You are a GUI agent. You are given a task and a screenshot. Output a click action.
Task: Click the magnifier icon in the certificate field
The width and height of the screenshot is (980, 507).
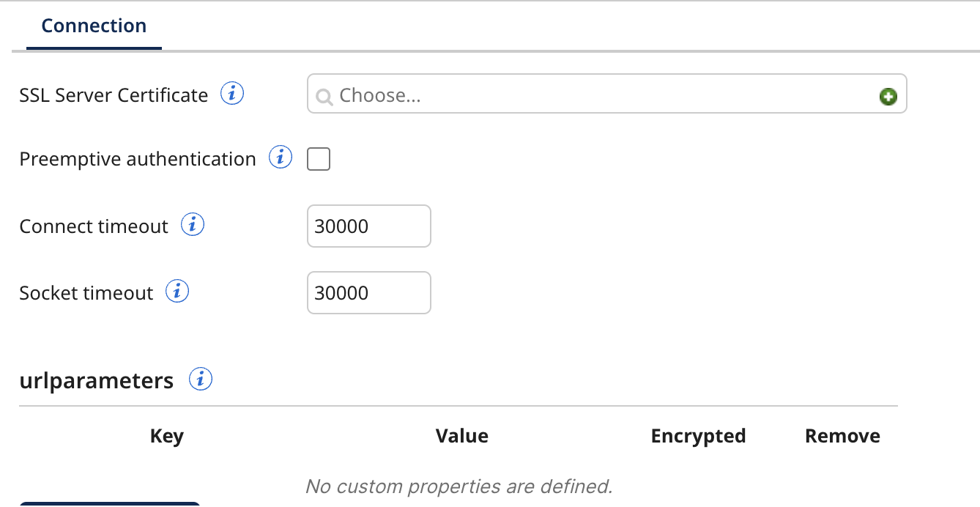[324, 97]
